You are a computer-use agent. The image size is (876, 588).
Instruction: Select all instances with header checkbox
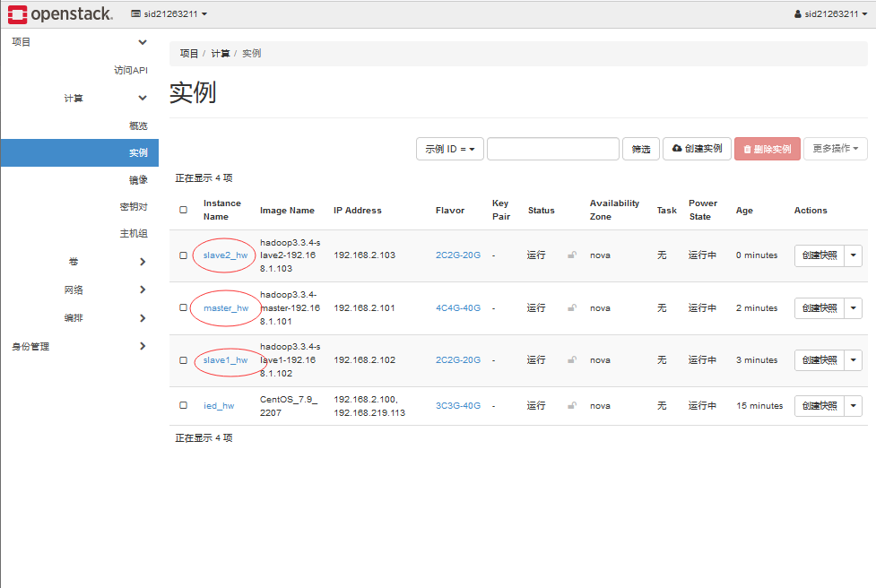coord(183,210)
